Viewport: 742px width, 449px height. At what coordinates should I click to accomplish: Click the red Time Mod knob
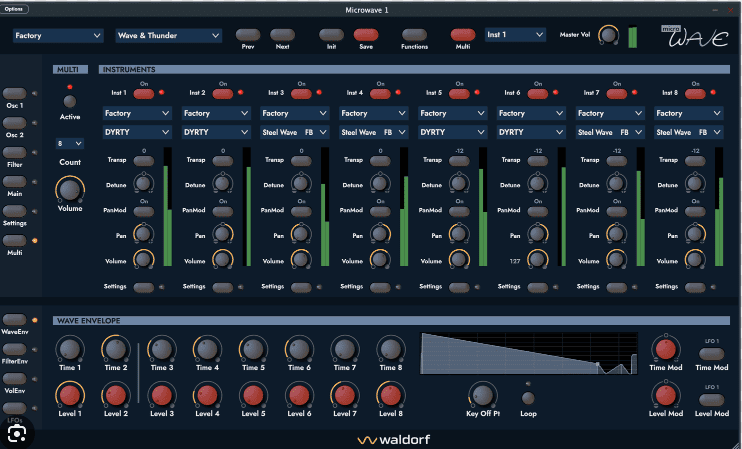point(666,349)
